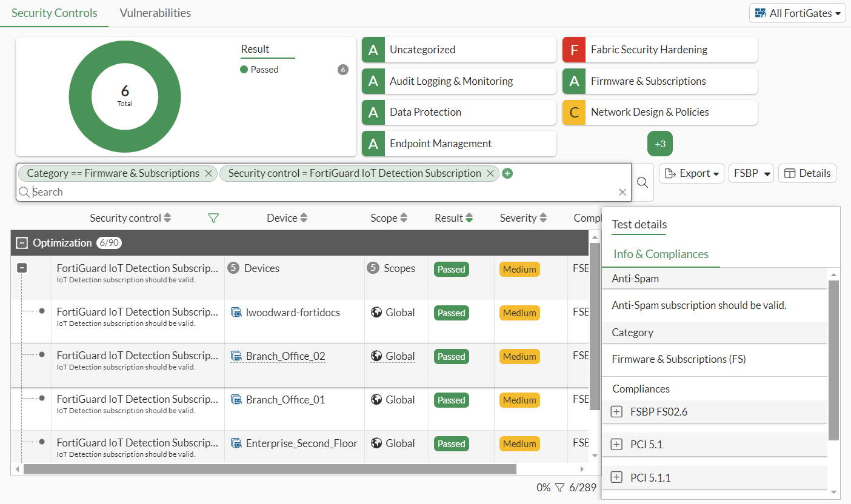Open the Details panel via the table icon
The height and width of the screenshot is (504, 851).
tap(807, 173)
